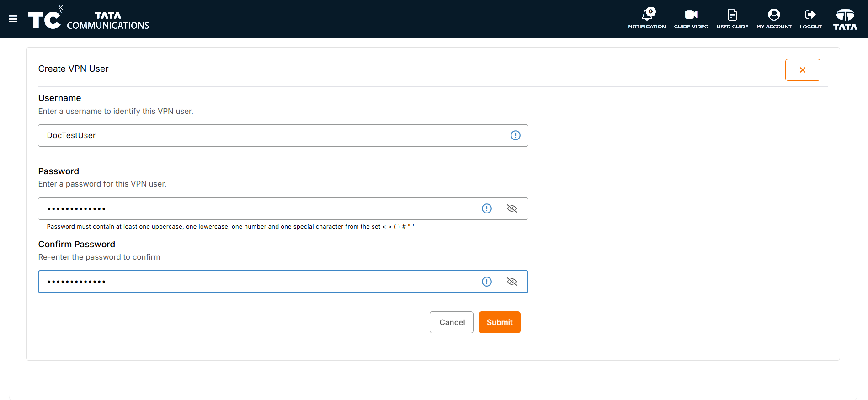Click the Cancel button
Viewport: 868px width, 400px height.
tap(452, 322)
